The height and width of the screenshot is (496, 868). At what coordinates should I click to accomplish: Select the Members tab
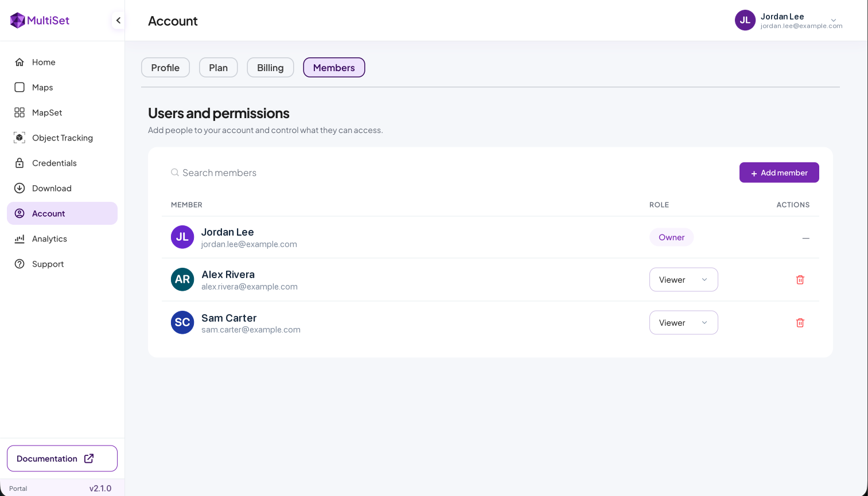tap(334, 68)
